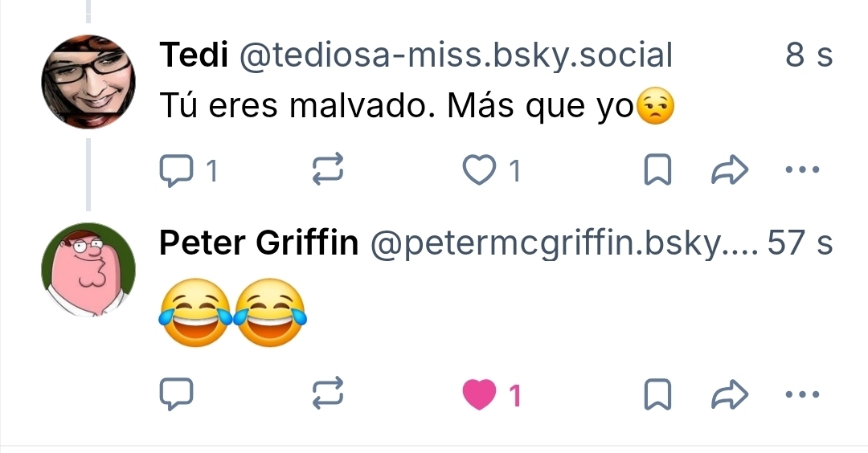The width and height of the screenshot is (868, 453).
Task: Repost Tedi's post
Action: click(328, 170)
